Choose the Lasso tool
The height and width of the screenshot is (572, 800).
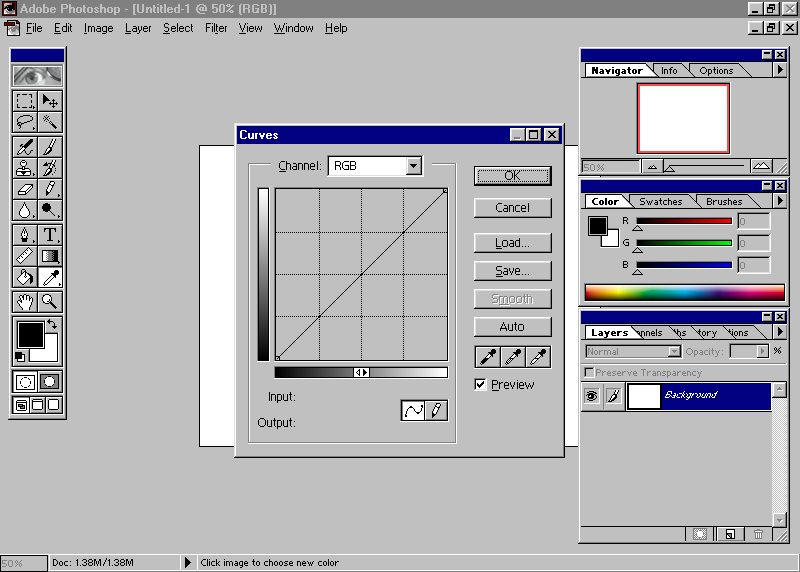24,122
